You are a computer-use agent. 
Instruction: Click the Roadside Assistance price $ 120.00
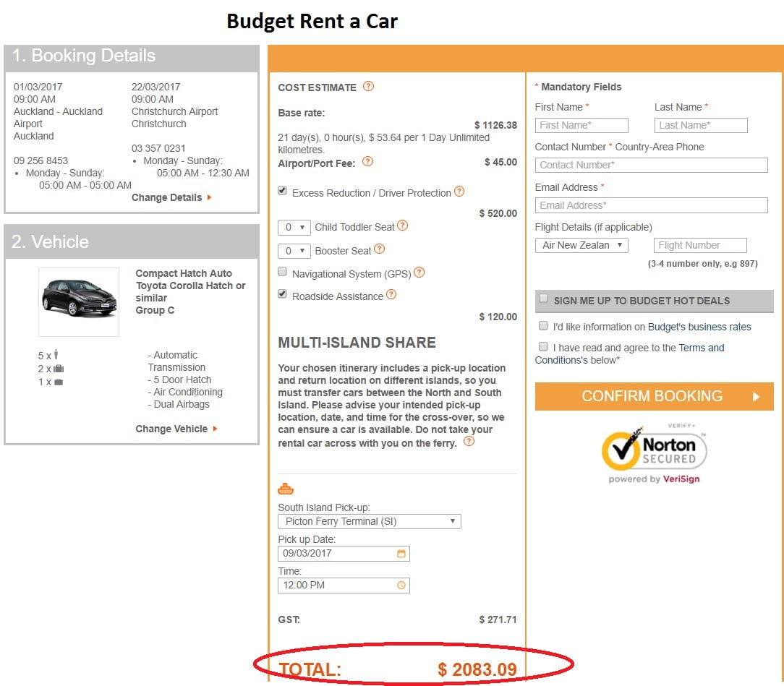(498, 317)
